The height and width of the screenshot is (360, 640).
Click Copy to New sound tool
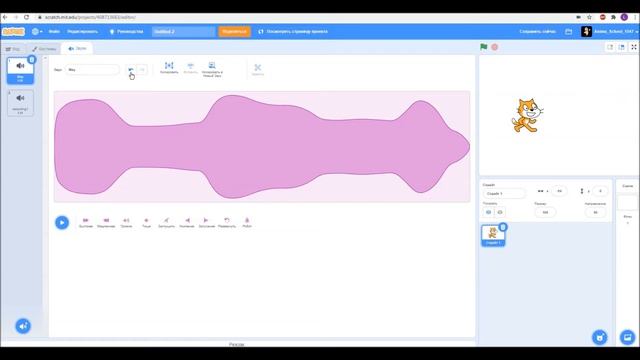212,69
